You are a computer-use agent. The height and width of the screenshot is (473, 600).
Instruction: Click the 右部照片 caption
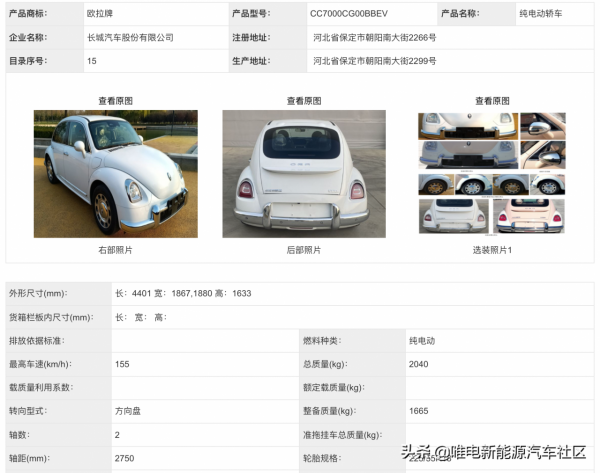(x=116, y=250)
